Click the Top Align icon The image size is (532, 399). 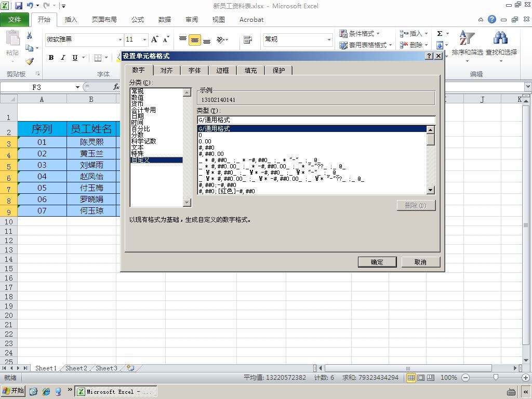[183, 39]
